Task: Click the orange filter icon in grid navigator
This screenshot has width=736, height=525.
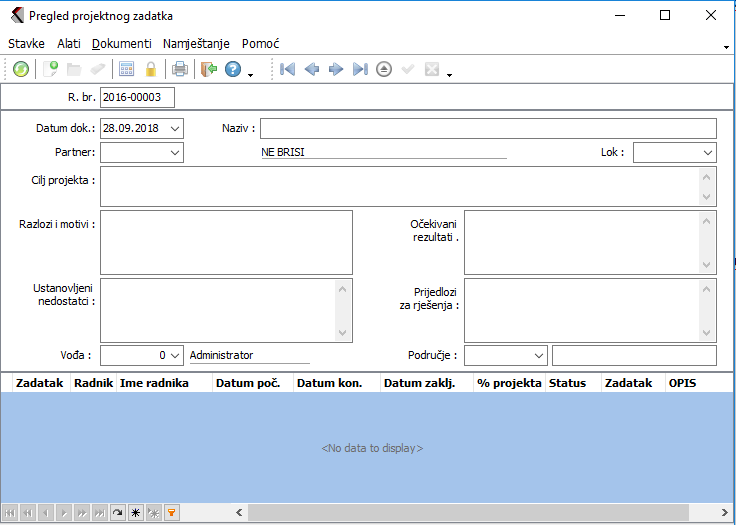Action: click(x=172, y=513)
